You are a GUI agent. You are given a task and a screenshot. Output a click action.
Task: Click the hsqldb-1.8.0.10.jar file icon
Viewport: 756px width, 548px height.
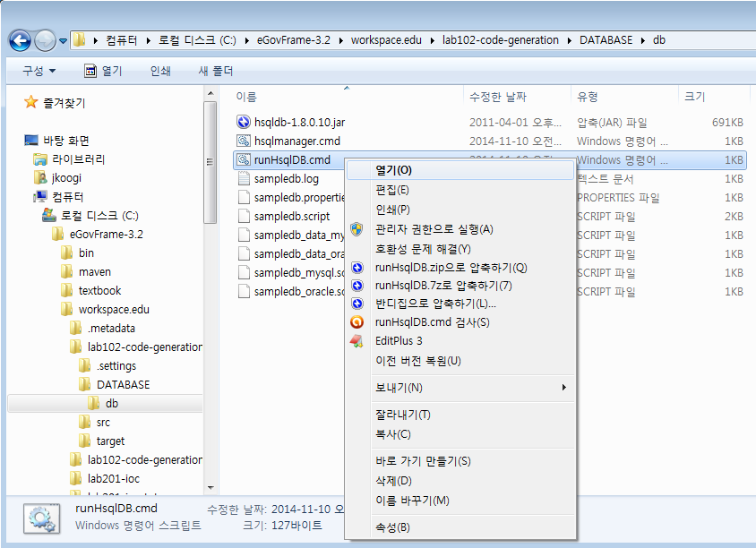pos(243,122)
